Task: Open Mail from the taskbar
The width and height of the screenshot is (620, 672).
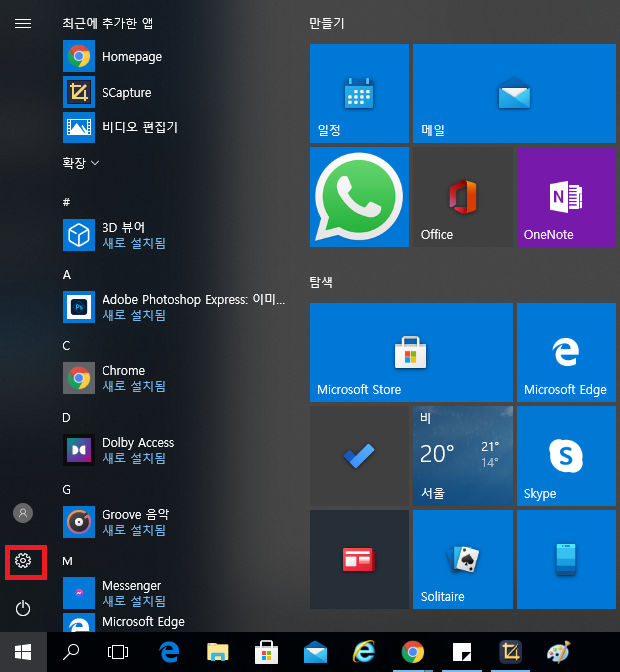Action: tap(315, 652)
